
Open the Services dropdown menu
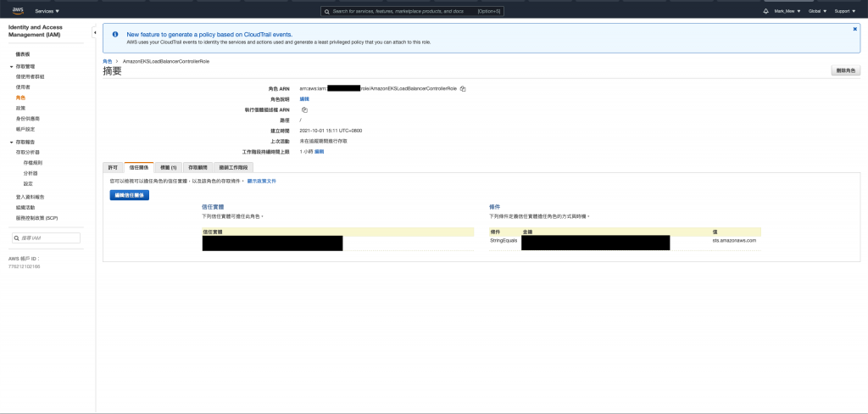tap(47, 11)
